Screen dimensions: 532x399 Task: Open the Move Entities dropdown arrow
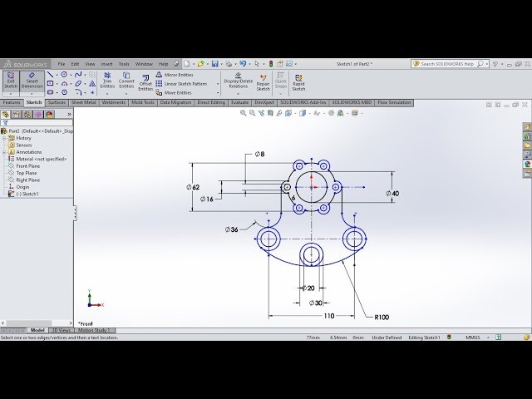pyautogui.click(x=218, y=92)
